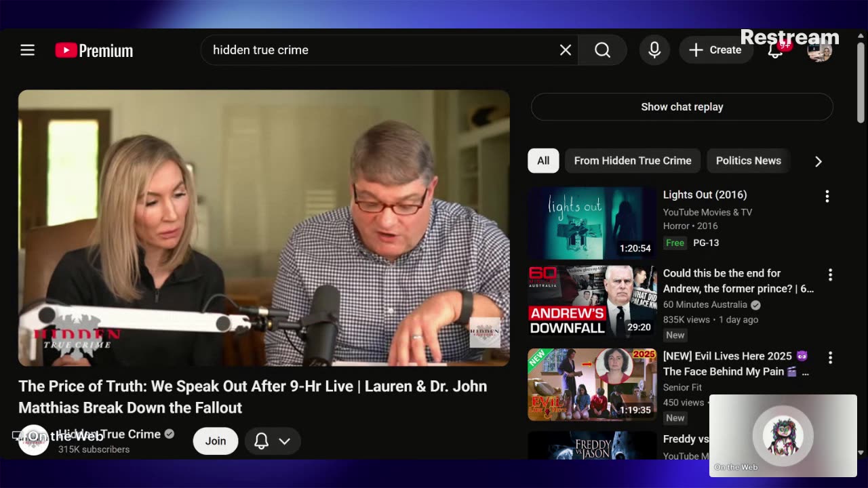Open the Evil Lives Here 2025 thumbnail
The height and width of the screenshot is (488, 868).
tap(592, 384)
